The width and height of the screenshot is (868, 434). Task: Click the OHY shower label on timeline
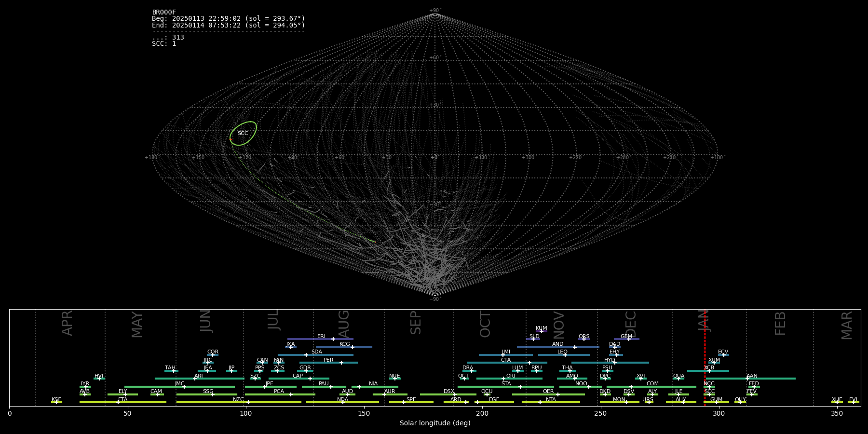pyautogui.click(x=741, y=399)
